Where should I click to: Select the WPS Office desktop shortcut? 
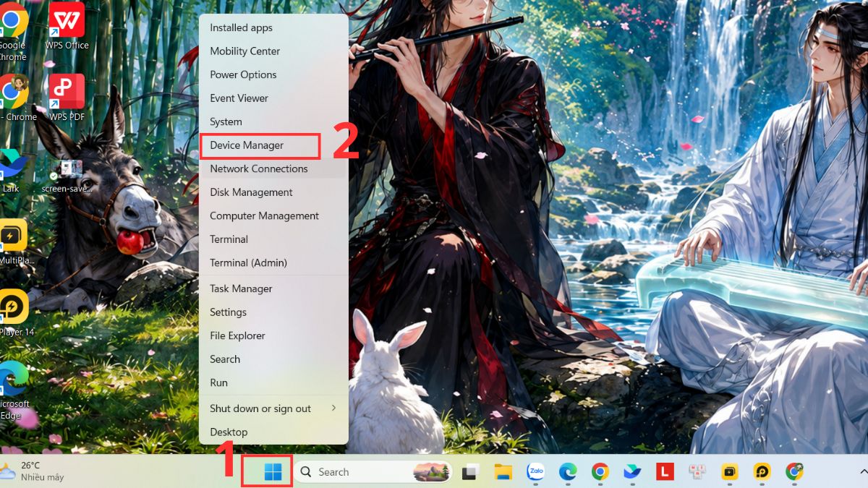click(x=67, y=27)
